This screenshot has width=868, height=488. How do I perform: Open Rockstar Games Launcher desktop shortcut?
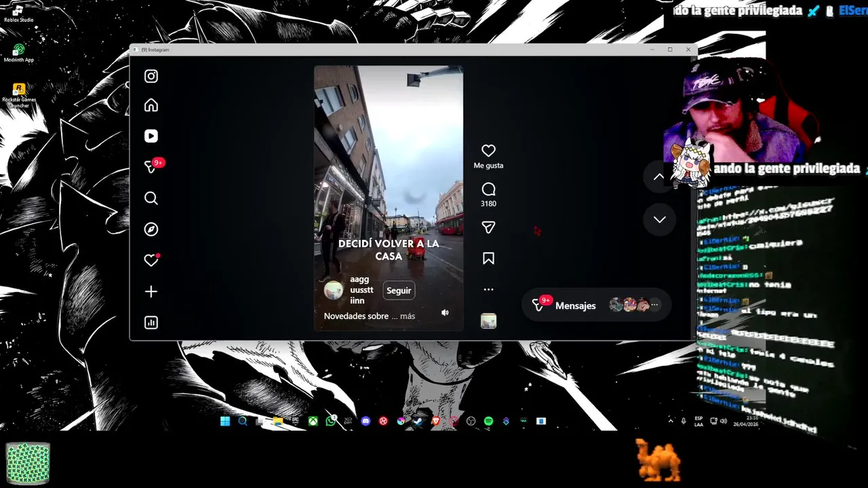pos(18,96)
